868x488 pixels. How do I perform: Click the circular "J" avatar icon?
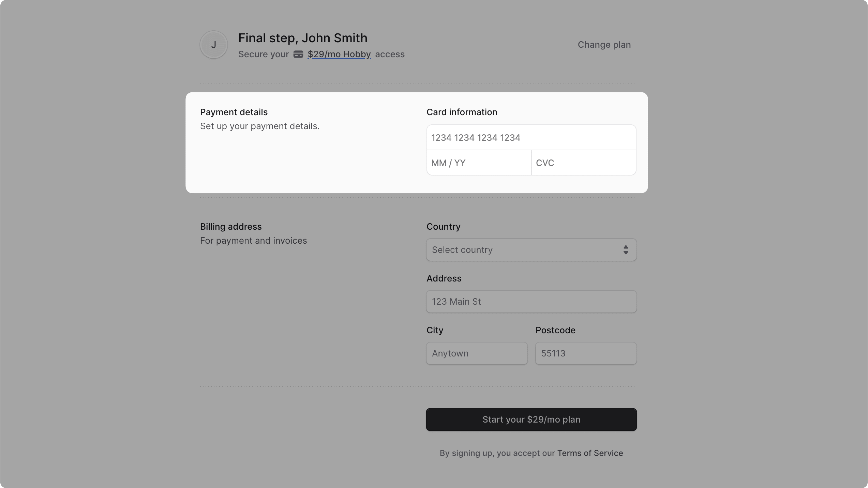tap(213, 44)
